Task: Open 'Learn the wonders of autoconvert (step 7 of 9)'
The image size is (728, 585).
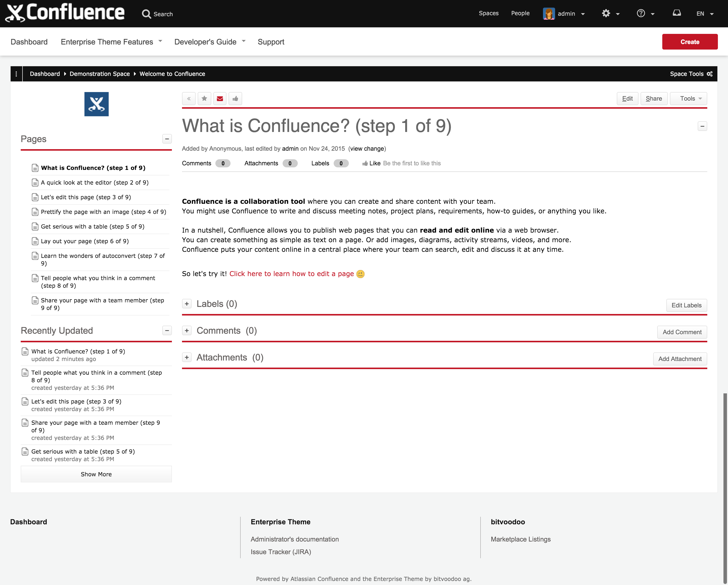Action: [x=103, y=259]
